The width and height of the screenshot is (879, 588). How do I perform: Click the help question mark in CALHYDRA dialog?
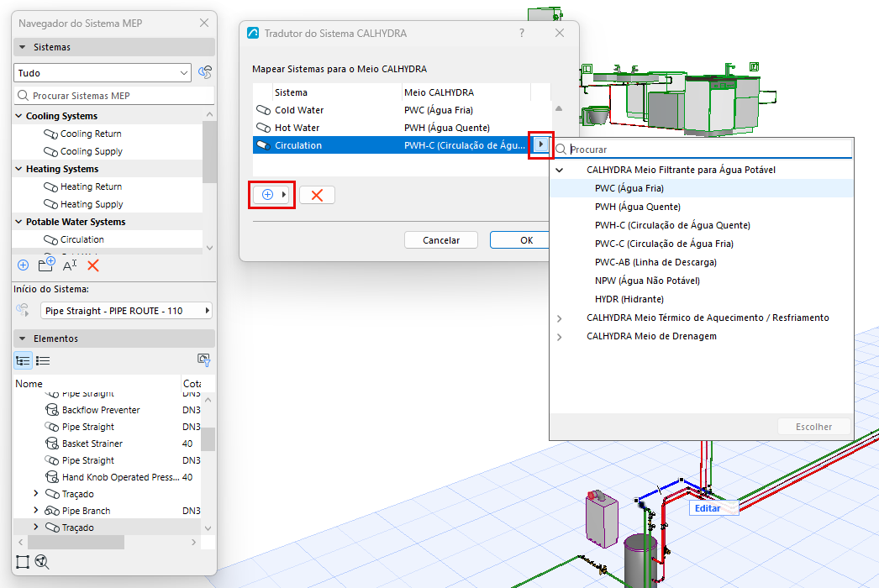522,33
